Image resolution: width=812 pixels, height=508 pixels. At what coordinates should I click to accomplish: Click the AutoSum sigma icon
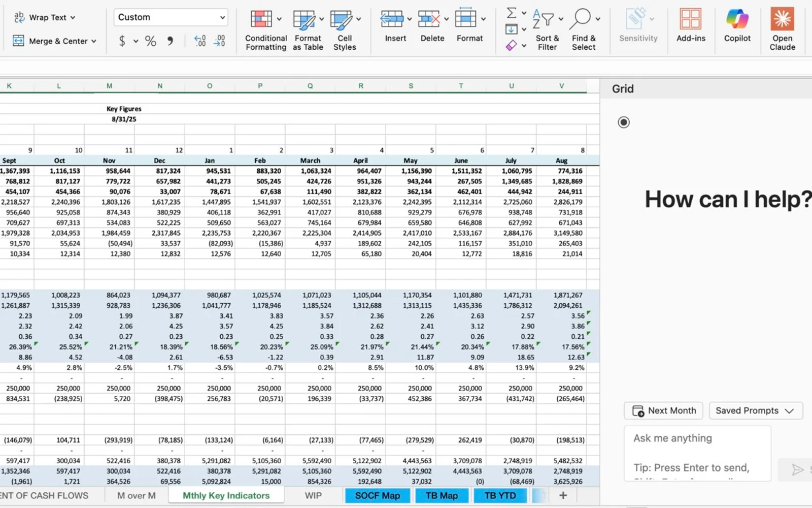coord(512,13)
